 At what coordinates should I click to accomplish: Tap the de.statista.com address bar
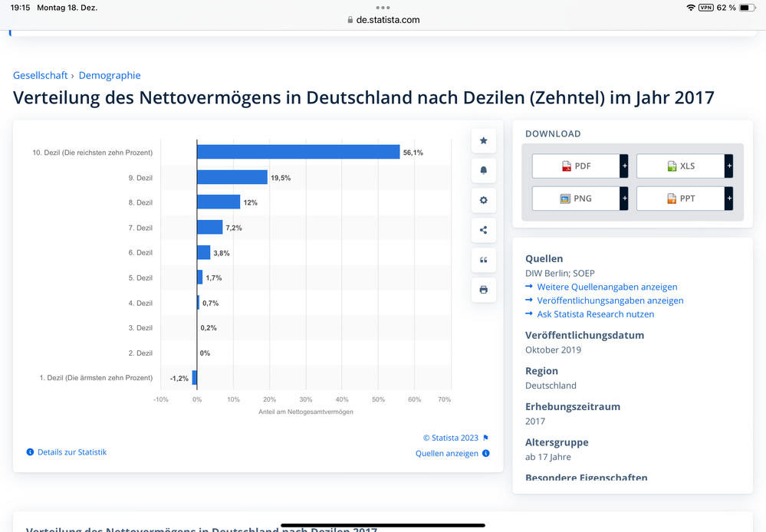(x=383, y=20)
